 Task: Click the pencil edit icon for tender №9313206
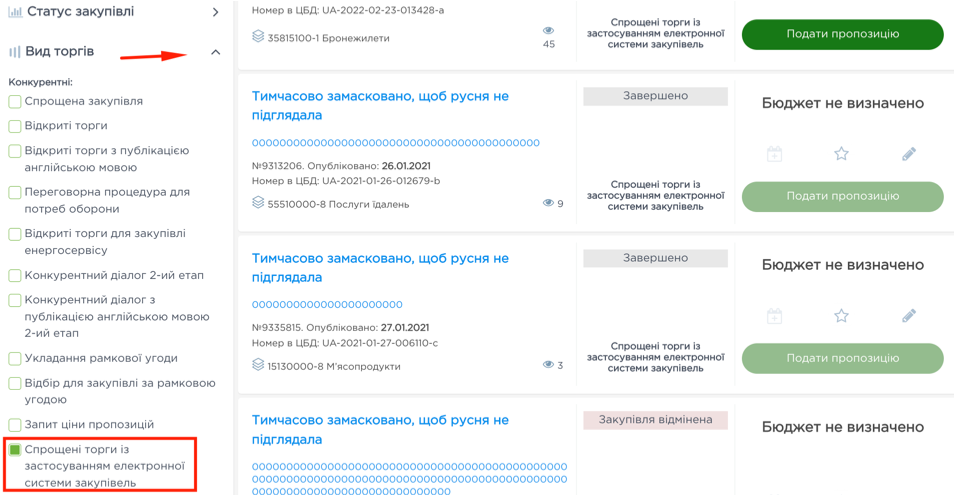908,154
